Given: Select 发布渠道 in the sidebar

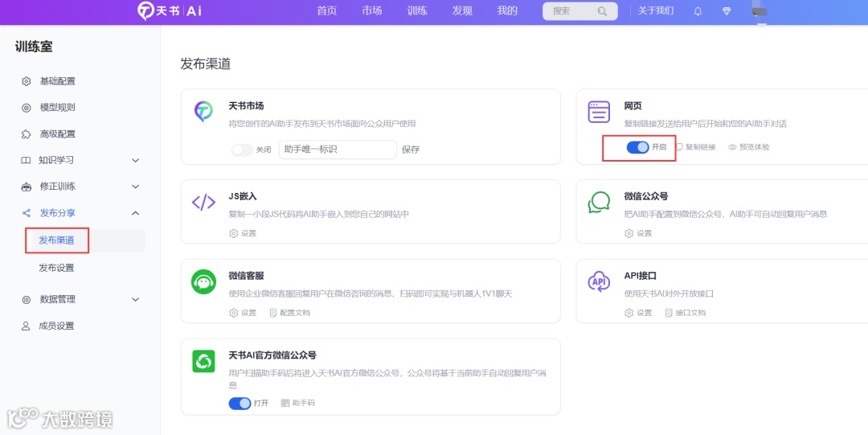Looking at the screenshot, I should [56, 240].
